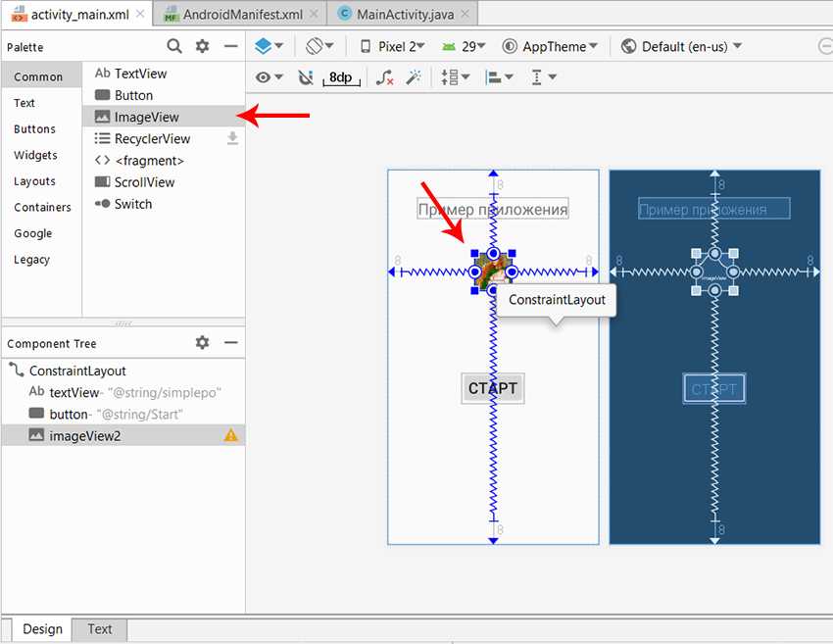Minimize the Palette panel

[231, 46]
